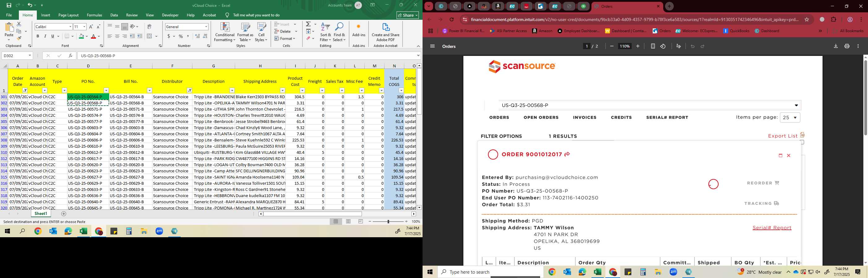Toggle Bold formatting
Screen dimensions: 868x278
click(38, 36)
